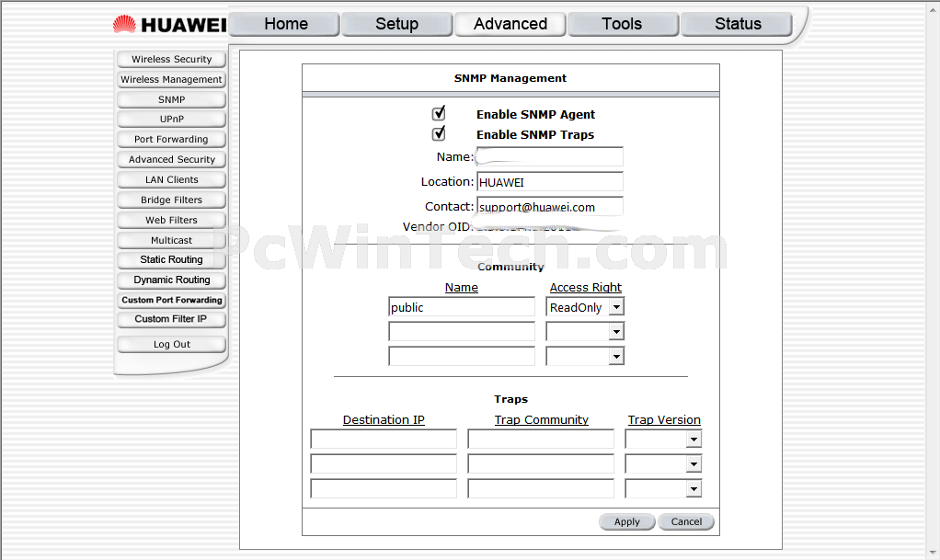This screenshot has height=560, width=940.
Task: Toggle Enable SNMP Traps checkbox
Action: [439, 133]
